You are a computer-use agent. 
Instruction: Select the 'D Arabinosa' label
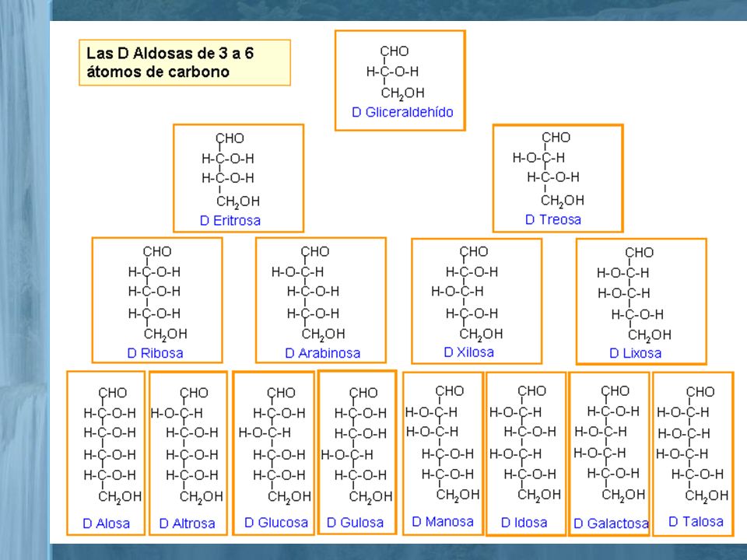click(322, 353)
